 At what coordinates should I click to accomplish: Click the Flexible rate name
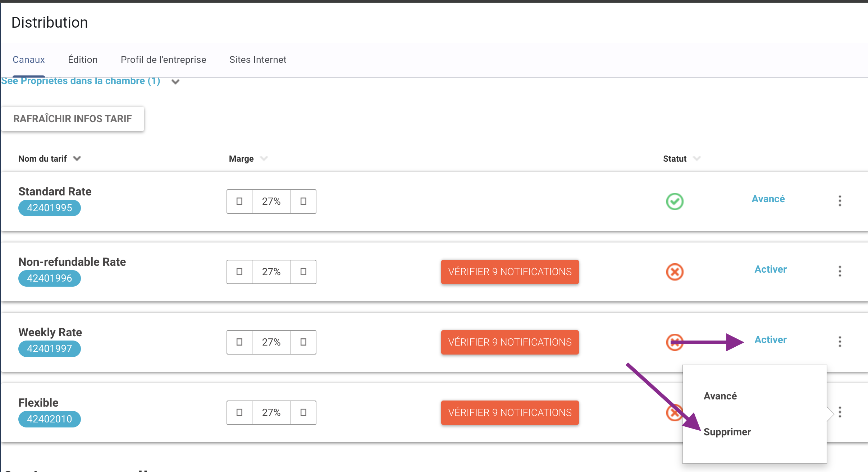click(38, 403)
